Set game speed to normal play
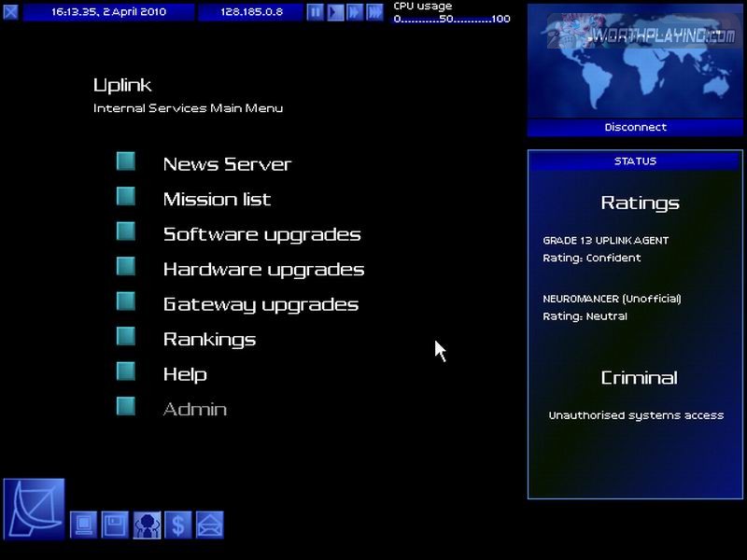 (335, 12)
